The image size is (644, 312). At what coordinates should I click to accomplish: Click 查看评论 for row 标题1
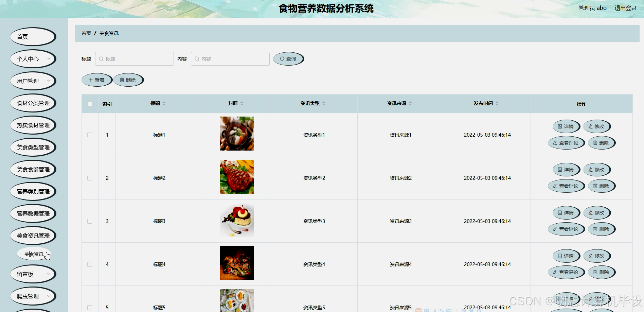566,143
